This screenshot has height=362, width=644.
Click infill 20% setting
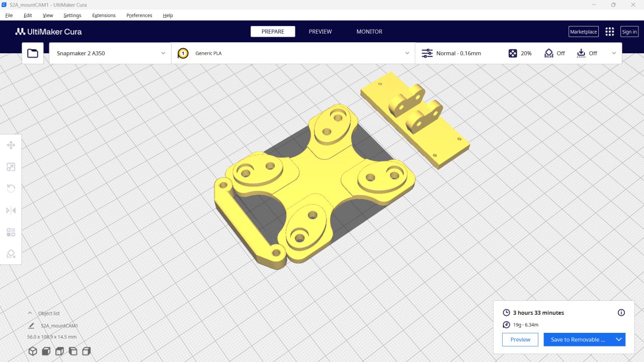tap(520, 53)
